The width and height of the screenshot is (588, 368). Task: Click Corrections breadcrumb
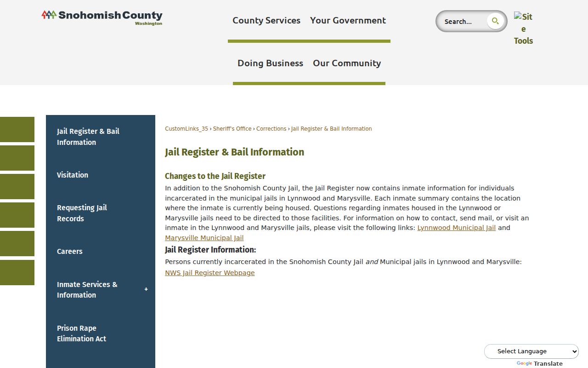coord(271,129)
